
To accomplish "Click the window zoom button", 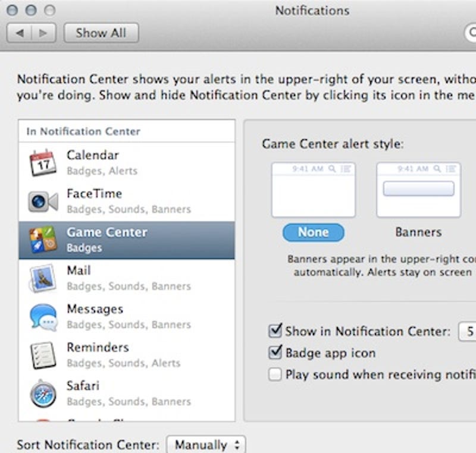I will pyautogui.click(x=50, y=10).
